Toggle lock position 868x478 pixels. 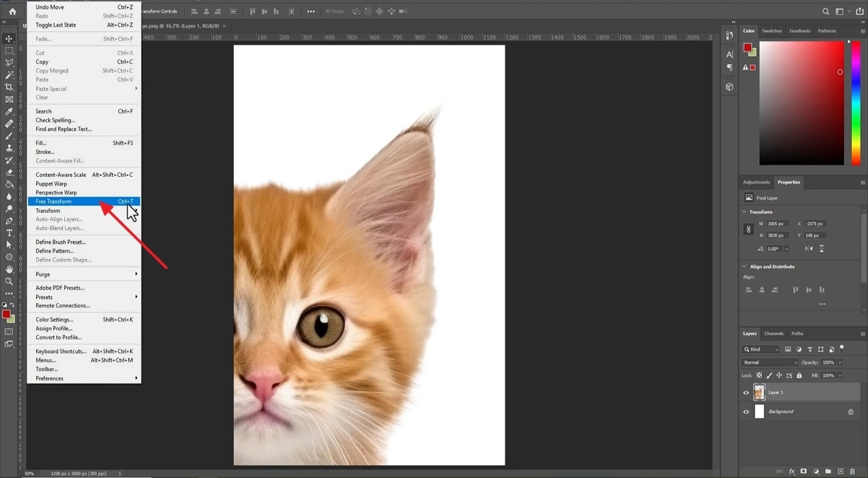[779, 375]
